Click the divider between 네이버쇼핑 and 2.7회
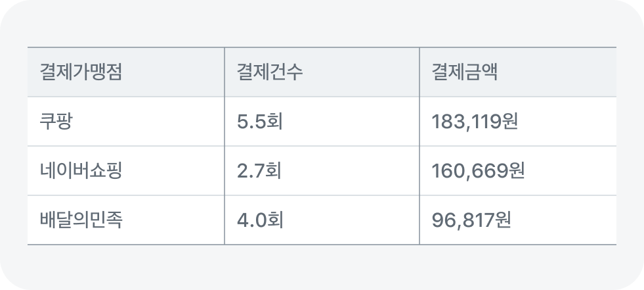The width and height of the screenshot is (644, 290). click(225, 171)
